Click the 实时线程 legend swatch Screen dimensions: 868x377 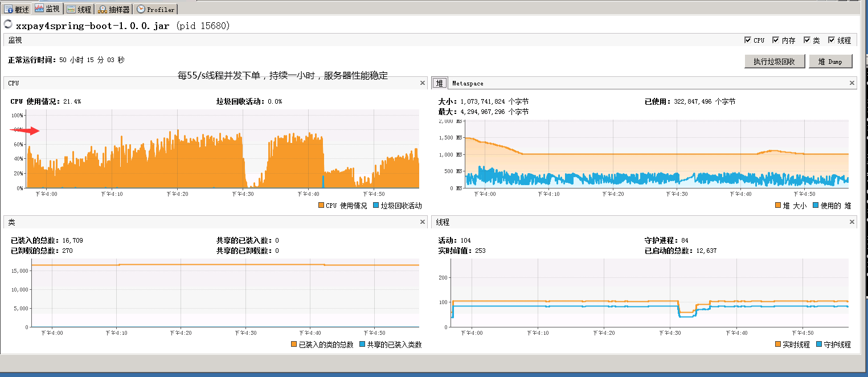click(x=778, y=345)
